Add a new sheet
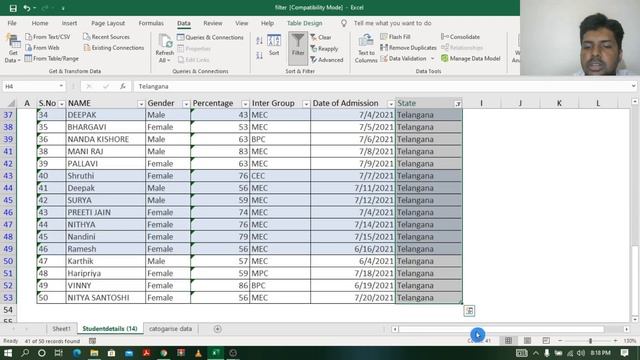This screenshot has height=360, width=640. tap(217, 329)
